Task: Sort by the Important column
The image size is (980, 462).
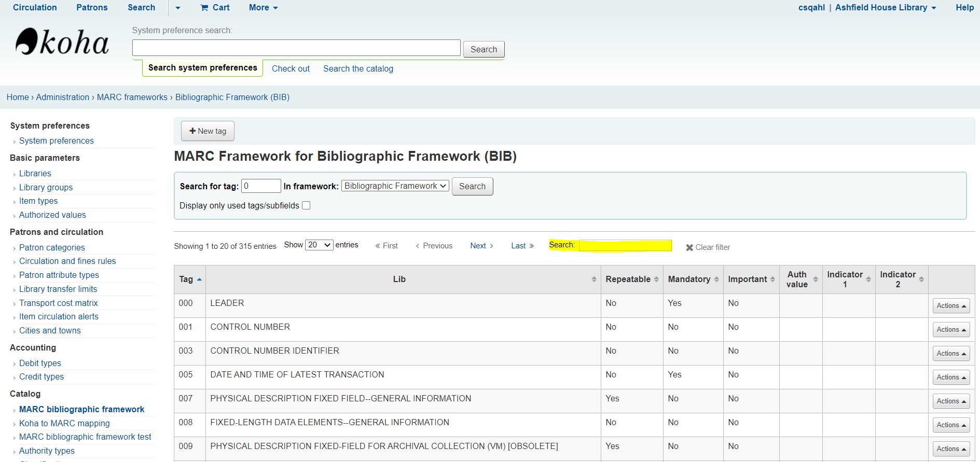Action: [x=751, y=279]
